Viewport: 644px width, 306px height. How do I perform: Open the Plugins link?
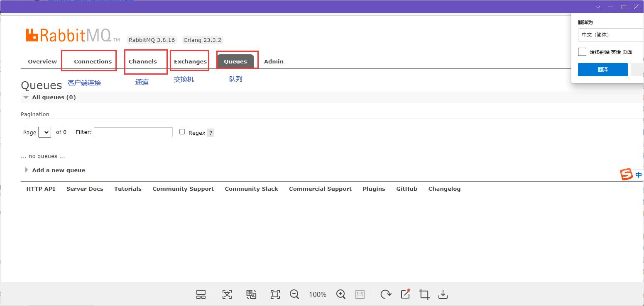pyautogui.click(x=374, y=189)
